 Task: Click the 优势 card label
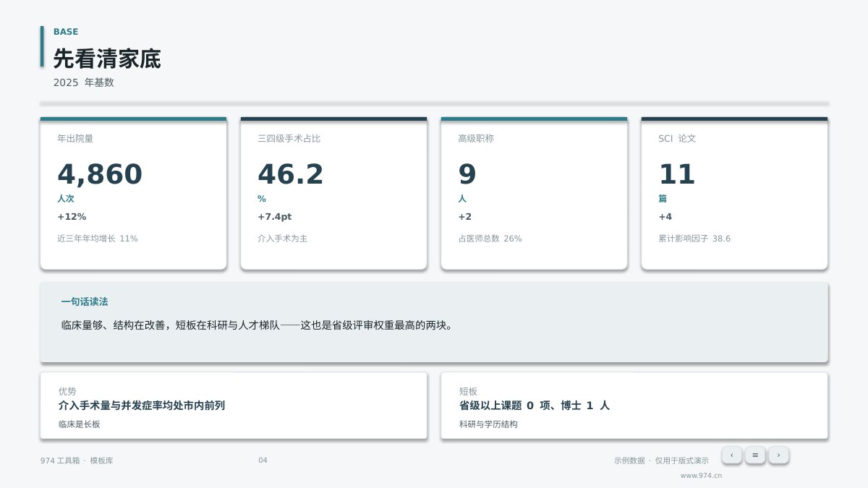67,391
